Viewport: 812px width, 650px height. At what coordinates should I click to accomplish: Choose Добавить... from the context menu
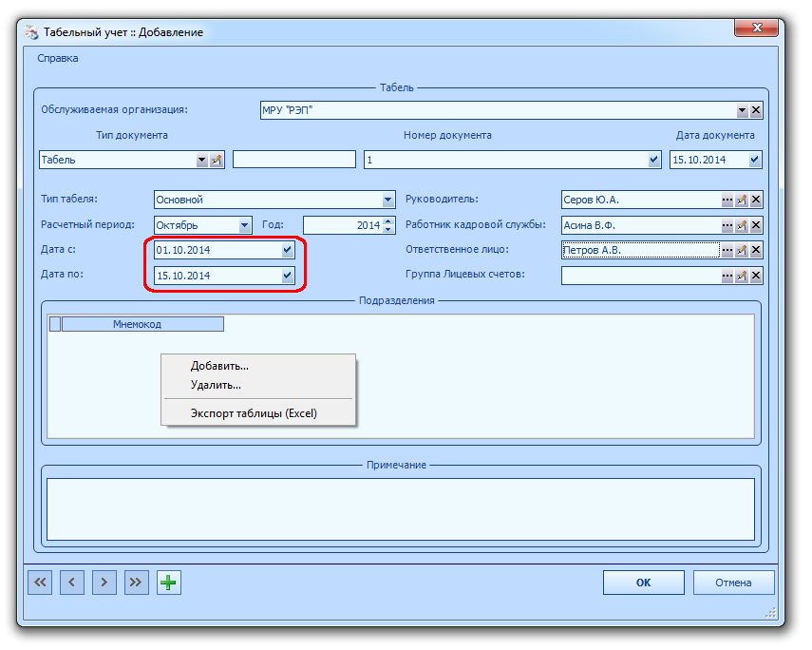258,366
